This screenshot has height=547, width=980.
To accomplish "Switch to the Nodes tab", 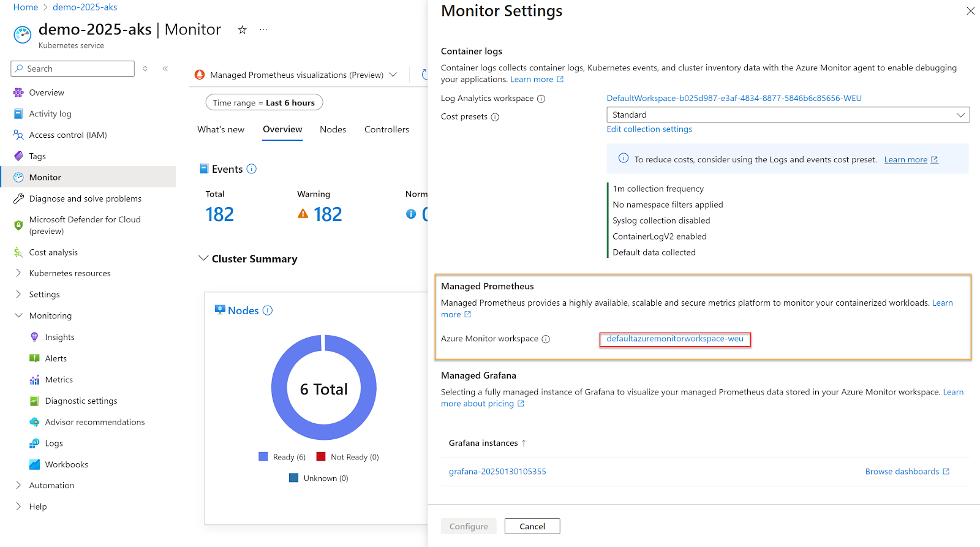I will coord(333,129).
